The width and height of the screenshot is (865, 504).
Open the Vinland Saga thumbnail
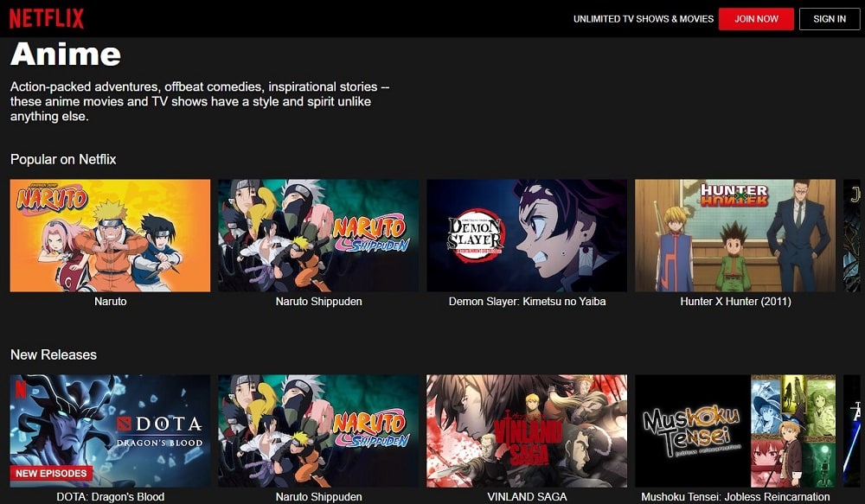coord(527,431)
